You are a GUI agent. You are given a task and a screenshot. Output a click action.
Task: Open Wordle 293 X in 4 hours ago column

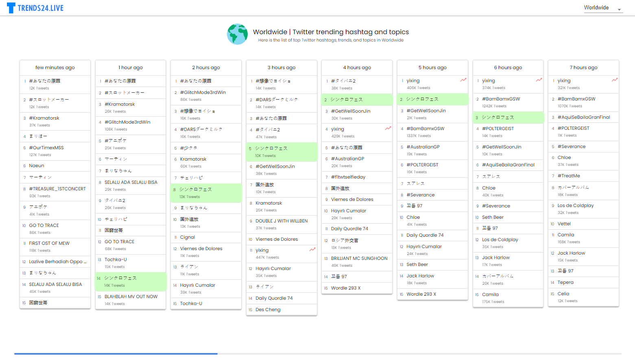point(346,288)
